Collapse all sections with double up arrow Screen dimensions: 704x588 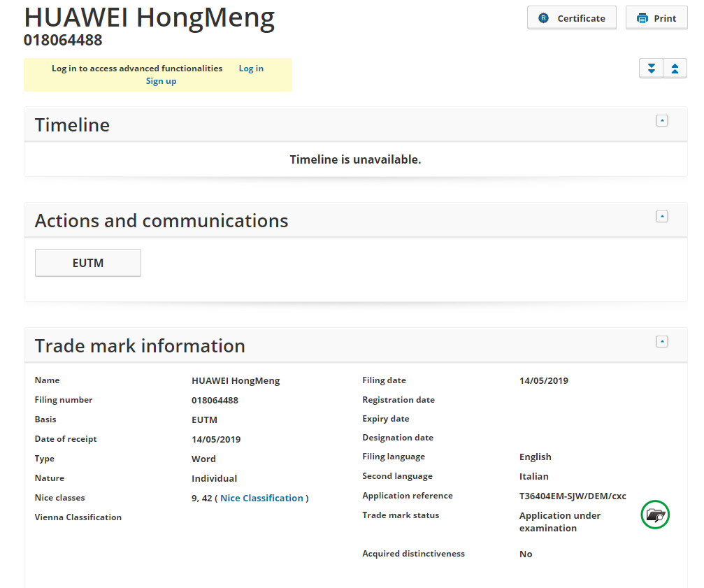click(x=675, y=69)
